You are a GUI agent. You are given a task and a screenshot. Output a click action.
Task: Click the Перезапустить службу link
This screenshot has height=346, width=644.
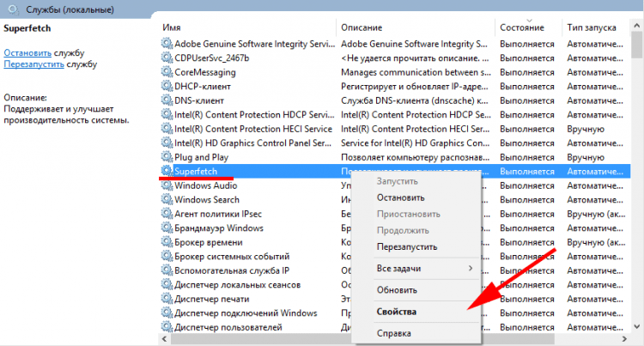33,64
